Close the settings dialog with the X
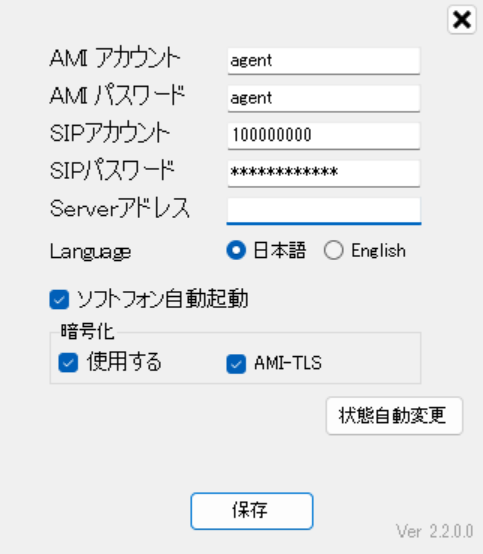The width and height of the screenshot is (483, 554). (x=461, y=20)
